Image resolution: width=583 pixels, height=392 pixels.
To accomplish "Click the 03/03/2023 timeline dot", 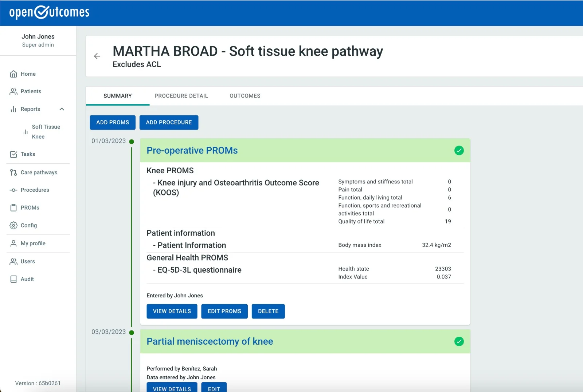I will tap(132, 333).
